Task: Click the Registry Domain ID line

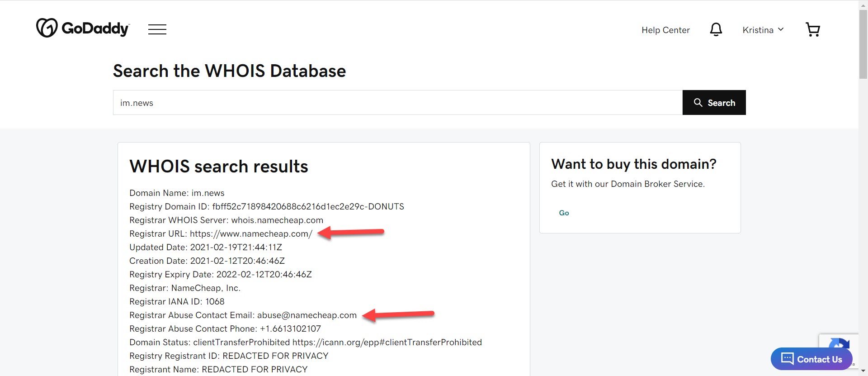Action: tap(267, 206)
